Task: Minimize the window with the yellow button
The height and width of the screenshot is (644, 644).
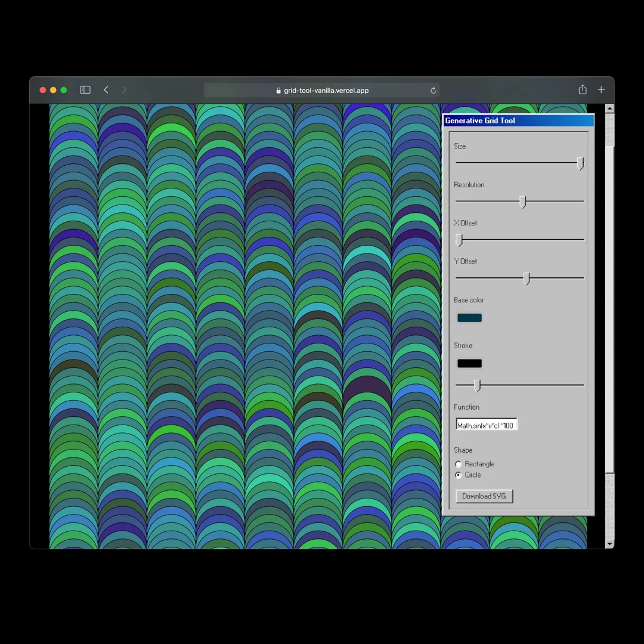Action: click(x=54, y=90)
